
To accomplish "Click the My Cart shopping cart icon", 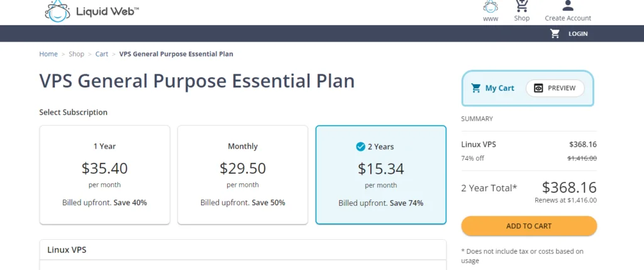I will (x=476, y=88).
